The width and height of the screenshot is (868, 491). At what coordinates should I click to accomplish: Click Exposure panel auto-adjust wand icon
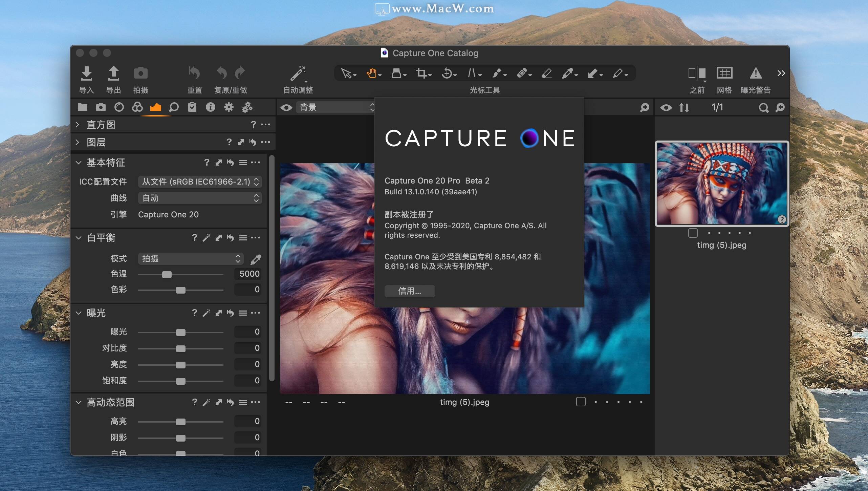tap(206, 313)
